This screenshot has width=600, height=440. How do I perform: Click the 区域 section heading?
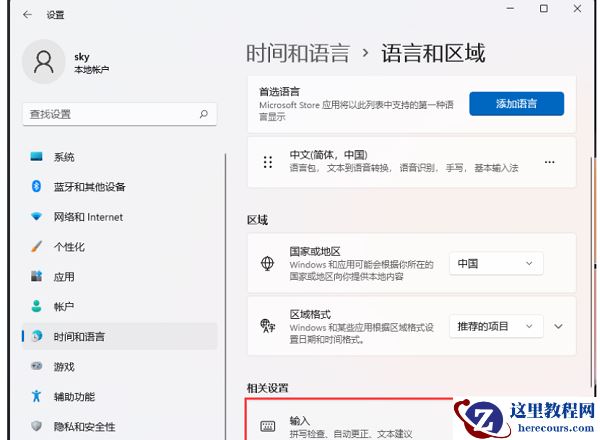tap(257, 220)
